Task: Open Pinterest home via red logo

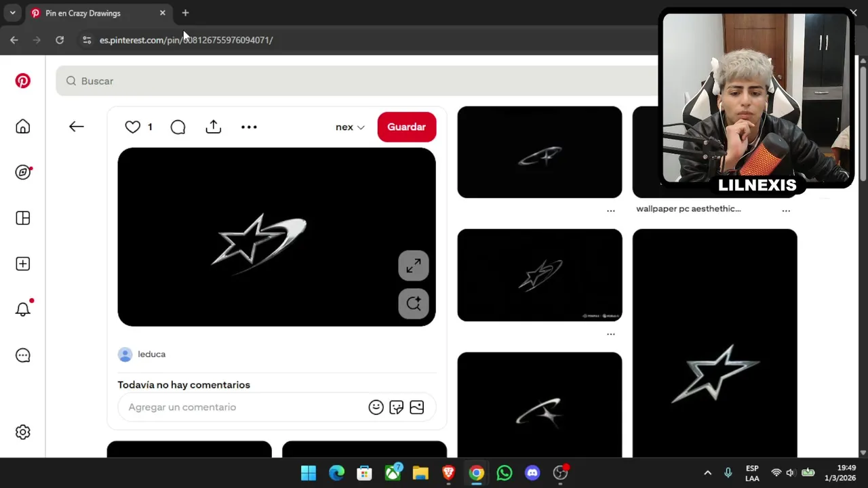Action: point(23,81)
